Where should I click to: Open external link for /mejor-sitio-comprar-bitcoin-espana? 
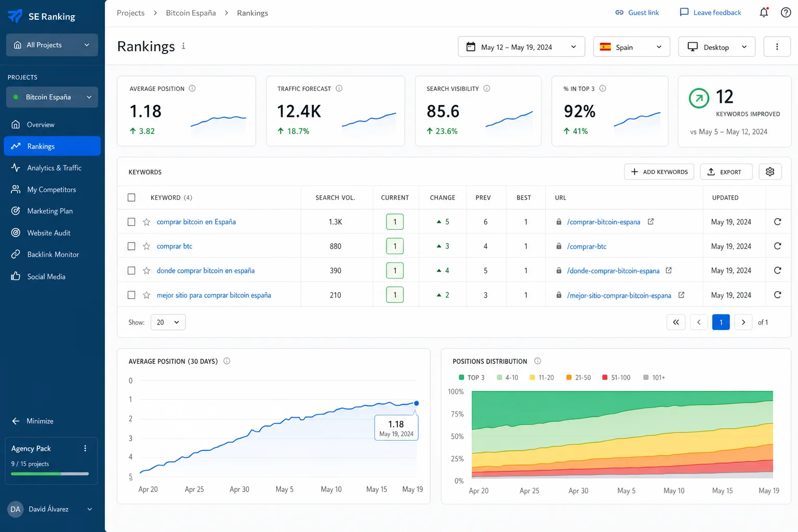point(681,295)
